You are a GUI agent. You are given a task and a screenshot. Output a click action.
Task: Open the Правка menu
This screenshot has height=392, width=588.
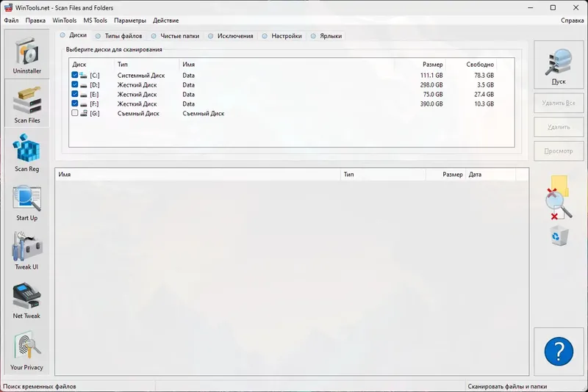point(35,21)
